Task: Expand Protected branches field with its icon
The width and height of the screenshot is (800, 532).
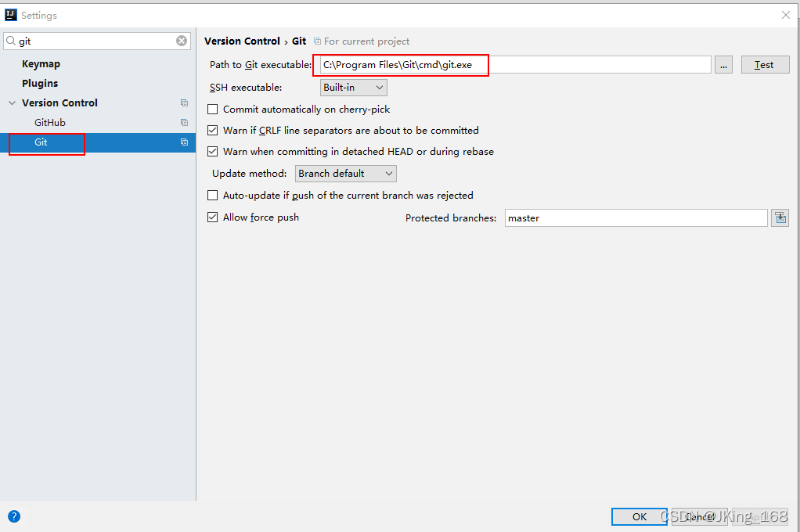Action: coord(780,217)
